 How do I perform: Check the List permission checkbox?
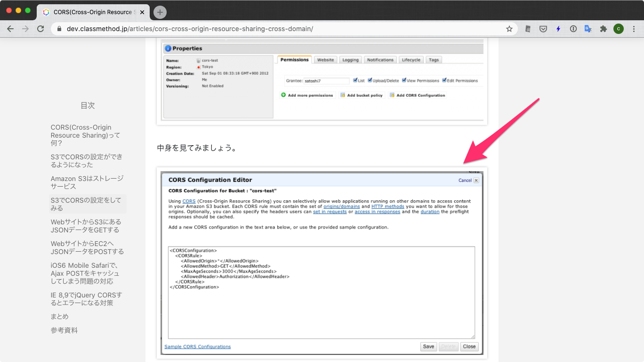pos(354,80)
